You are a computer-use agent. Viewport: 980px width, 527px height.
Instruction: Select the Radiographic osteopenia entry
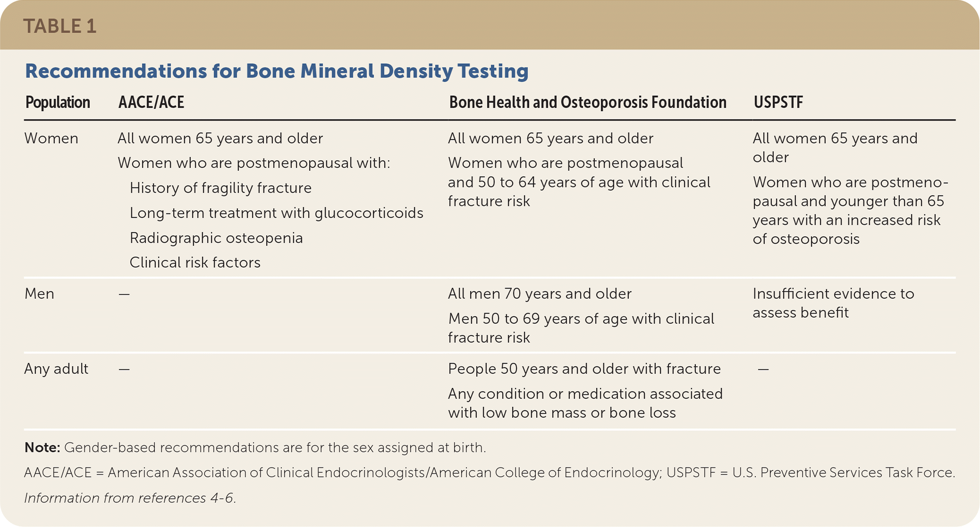tap(216, 238)
